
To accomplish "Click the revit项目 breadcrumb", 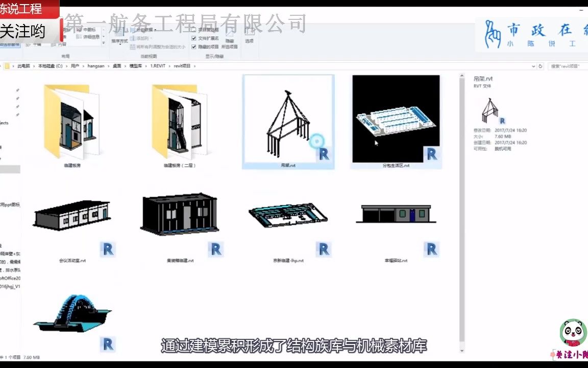I will coord(182,66).
